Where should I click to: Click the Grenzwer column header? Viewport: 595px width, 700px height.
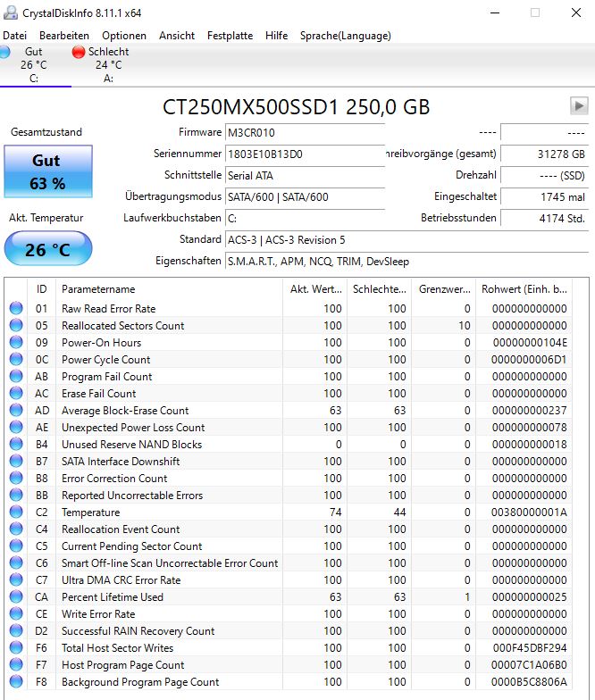tap(444, 289)
